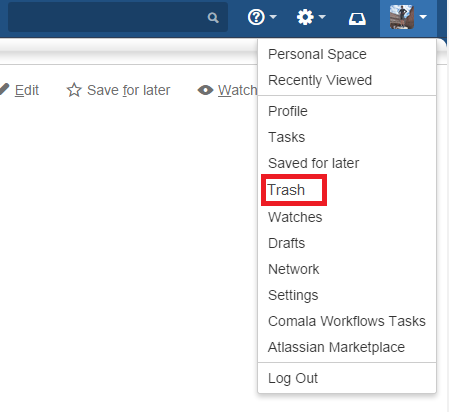This screenshot has width=449, height=412.
Task: Click the Save for later link
Action: click(128, 90)
